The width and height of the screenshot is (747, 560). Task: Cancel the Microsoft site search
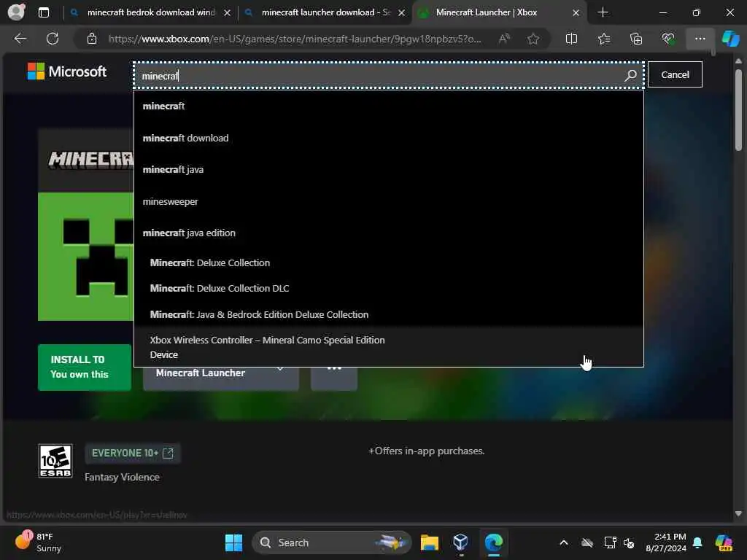pyautogui.click(x=675, y=74)
